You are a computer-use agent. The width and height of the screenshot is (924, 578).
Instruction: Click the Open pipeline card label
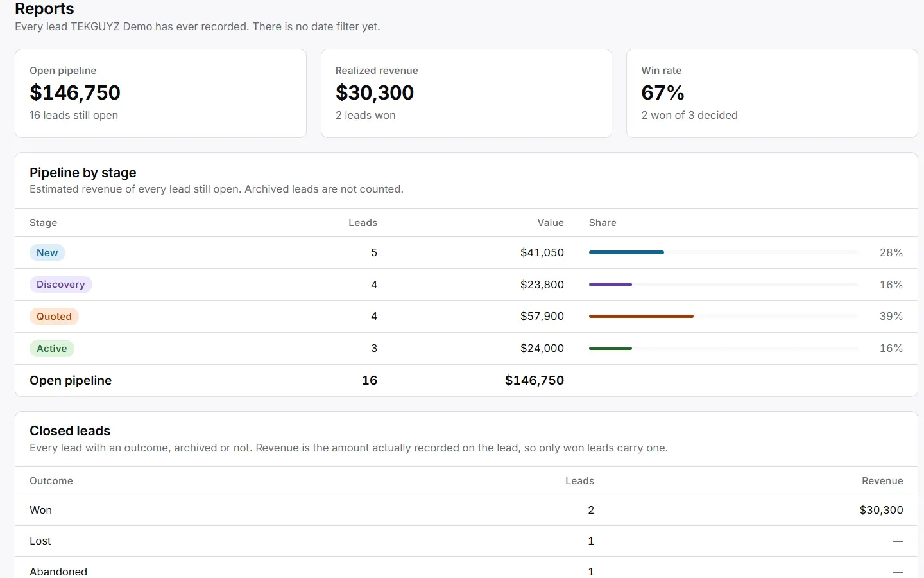pos(63,71)
